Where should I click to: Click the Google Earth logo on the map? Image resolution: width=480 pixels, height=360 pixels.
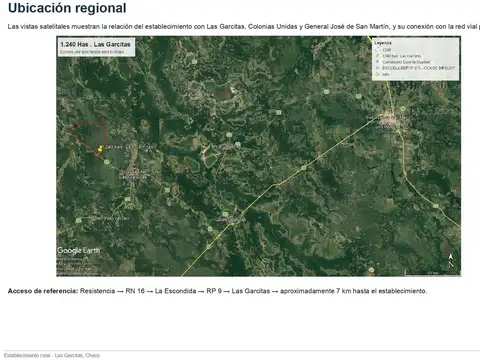pos(78,250)
